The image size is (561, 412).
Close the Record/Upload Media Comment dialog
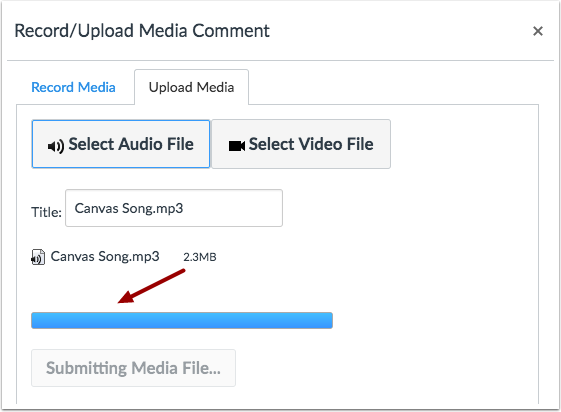coord(537,31)
